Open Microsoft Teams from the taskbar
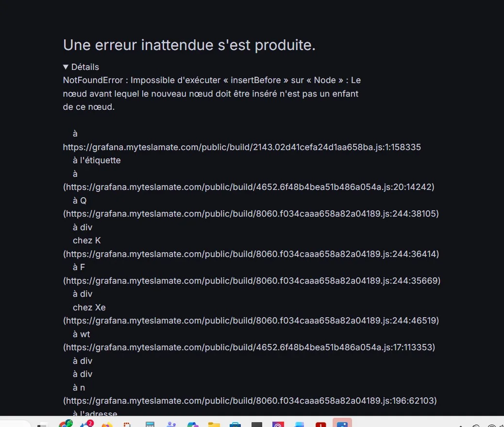 171,424
